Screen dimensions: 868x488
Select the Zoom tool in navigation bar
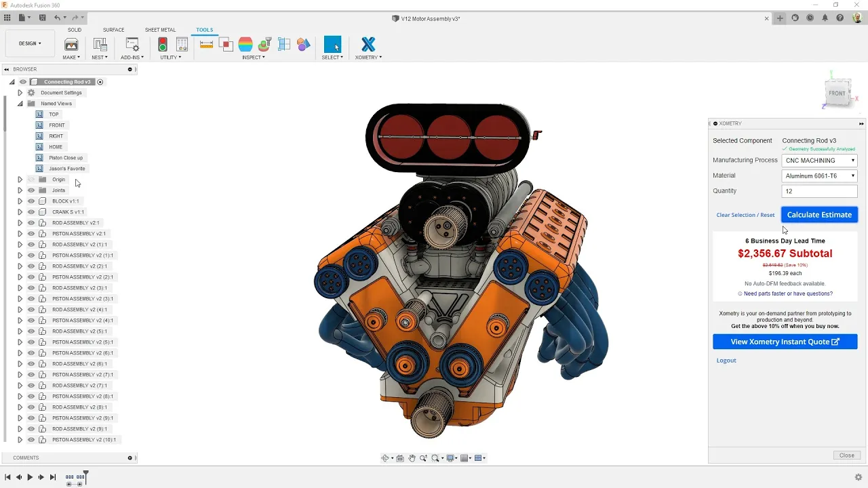[424, 458]
